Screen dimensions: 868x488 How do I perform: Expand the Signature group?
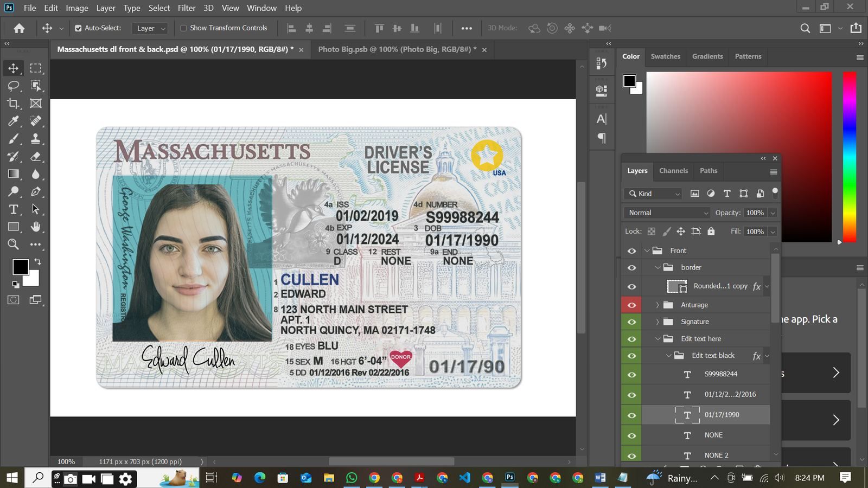[658, 322]
